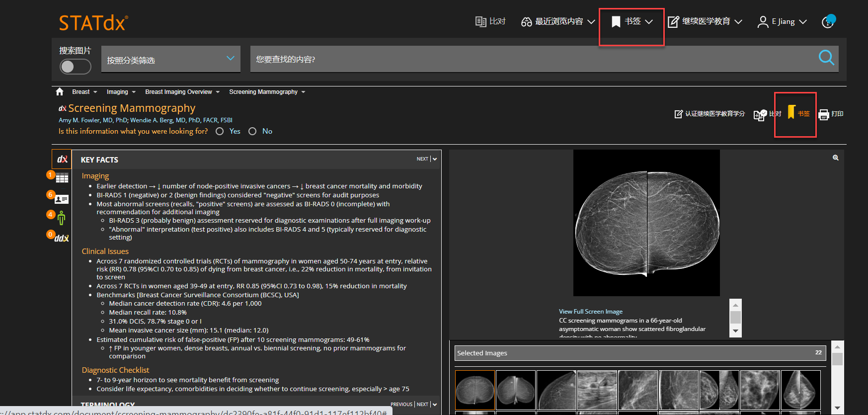Screen dimensions: 868x415
Task: Open the table icon in left sidebar
Action: (62, 178)
